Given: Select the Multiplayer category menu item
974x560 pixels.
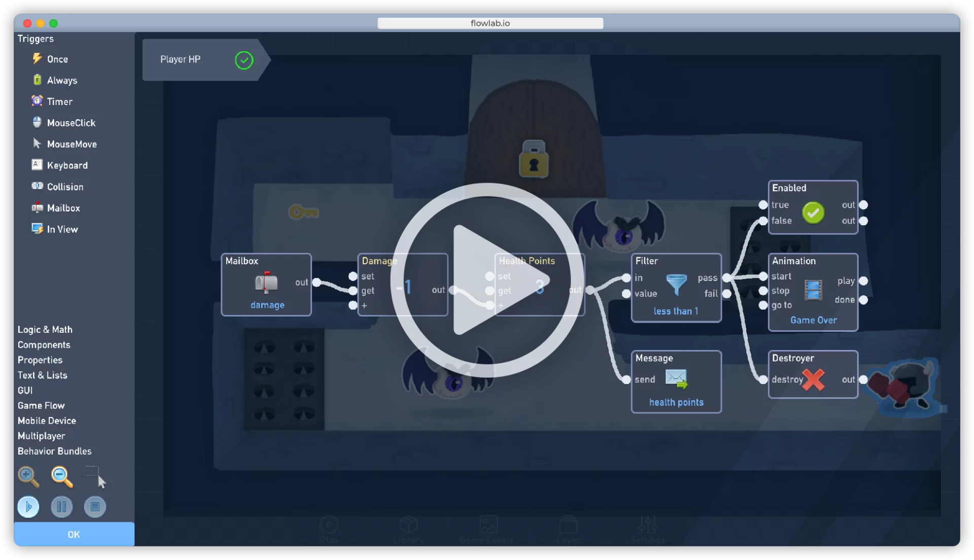Looking at the screenshot, I should pos(42,435).
